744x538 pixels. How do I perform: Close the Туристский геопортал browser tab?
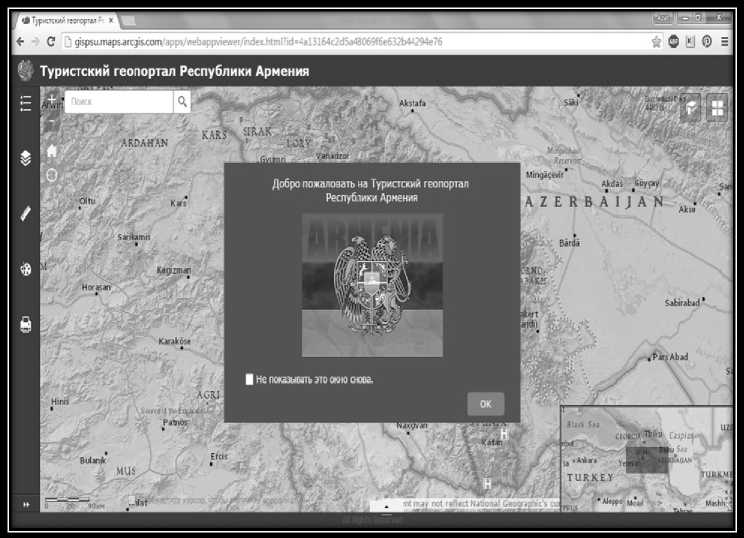pos(111,20)
